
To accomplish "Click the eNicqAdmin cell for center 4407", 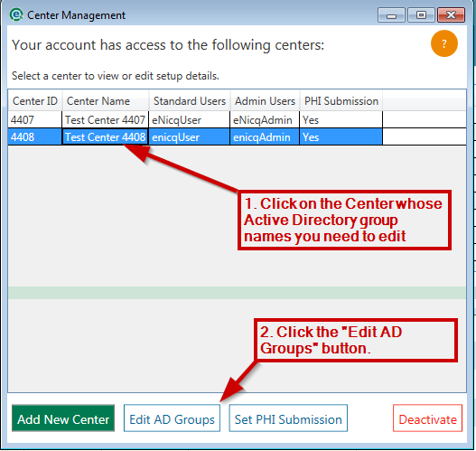I will 265,119.
